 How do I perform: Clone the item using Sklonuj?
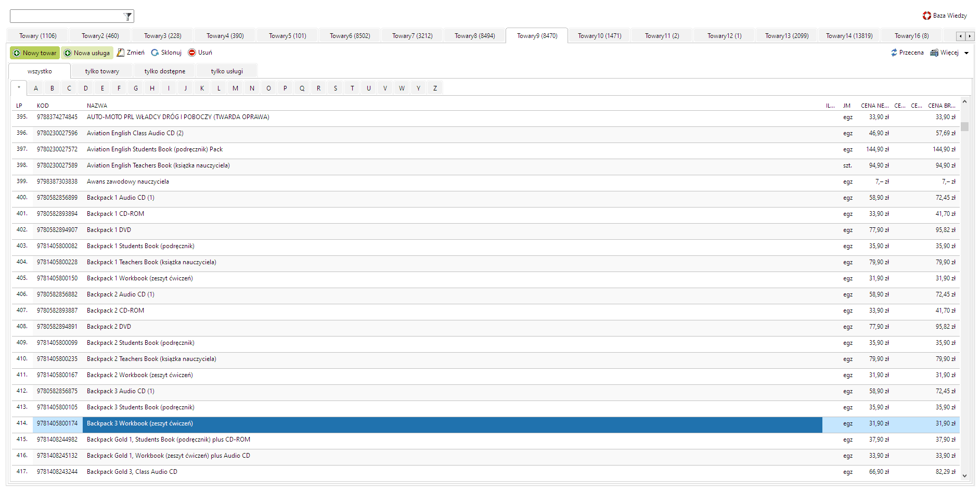166,53
